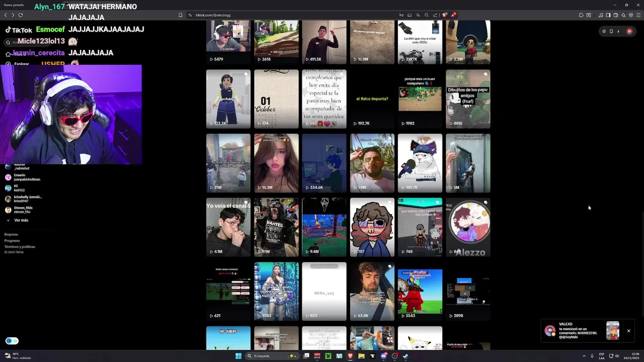This screenshot has height=362, width=644.
Task: Expand following list with Ver más
Action: point(17,220)
